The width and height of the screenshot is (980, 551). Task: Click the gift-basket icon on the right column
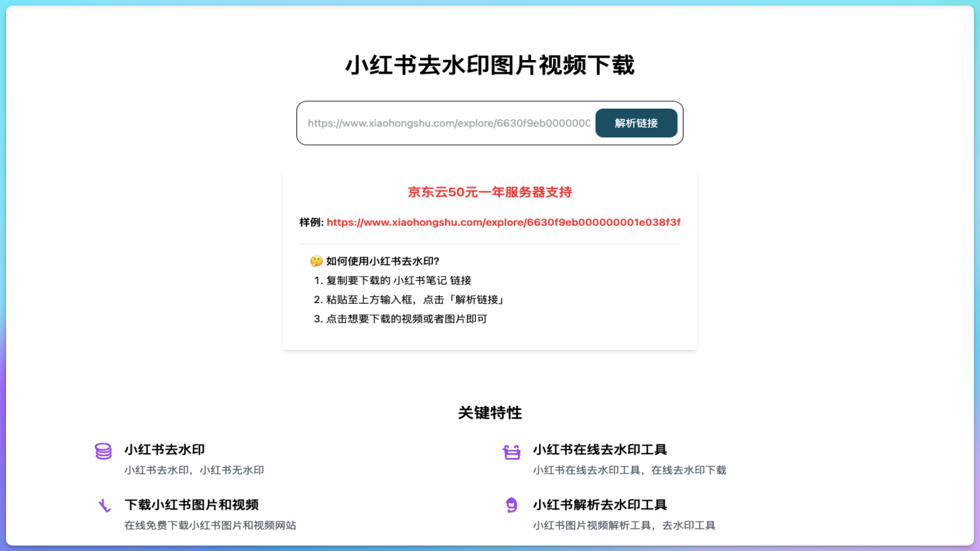(x=511, y=451)
